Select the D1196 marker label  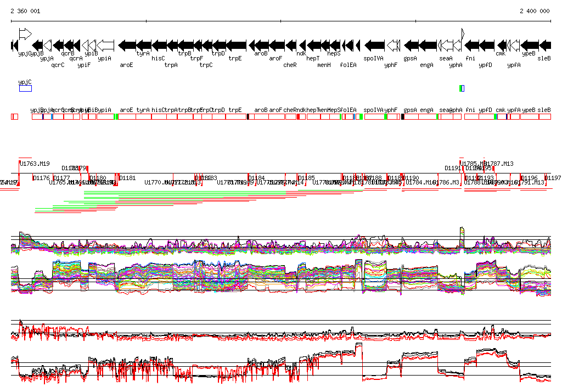coord(530,178)
